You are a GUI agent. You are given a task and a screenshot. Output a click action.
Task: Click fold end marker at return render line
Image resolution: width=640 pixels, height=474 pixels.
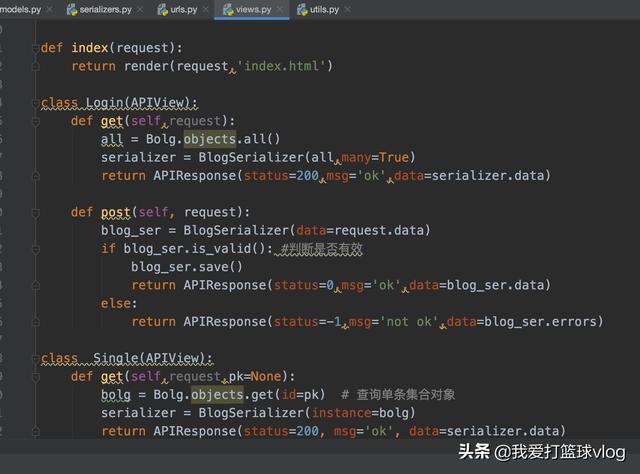[x=36, y=66]
